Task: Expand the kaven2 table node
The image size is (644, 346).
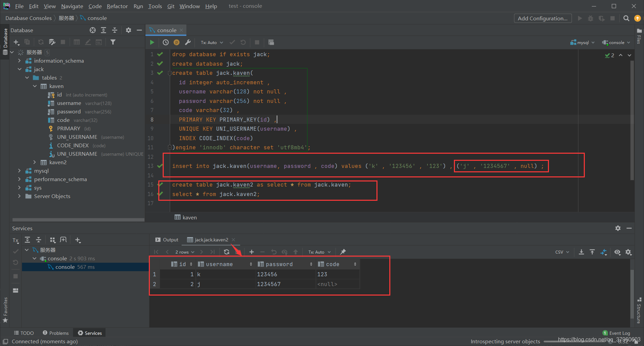Action: [34, 162]
